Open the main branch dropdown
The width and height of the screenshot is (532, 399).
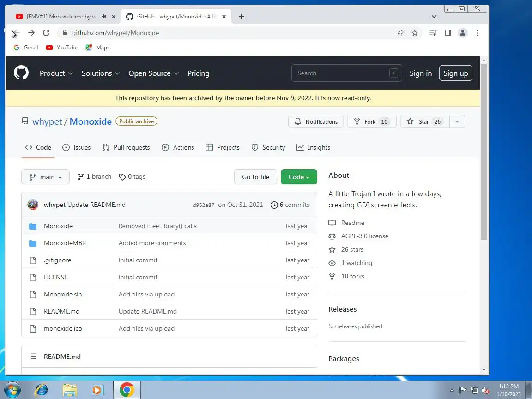45,177
